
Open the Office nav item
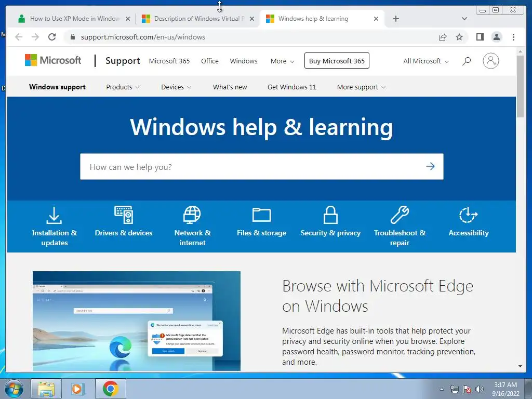210,61
